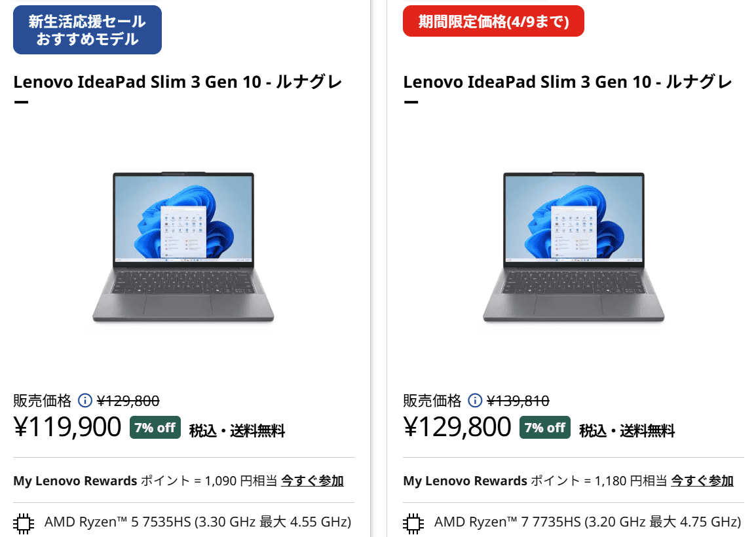
Task: Click the AMD Ryzen 5 7535HS spec text
Action: [197, 523]
